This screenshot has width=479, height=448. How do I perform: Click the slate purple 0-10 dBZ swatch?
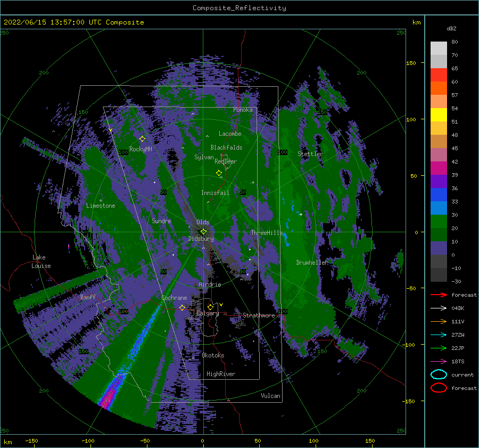(439, 248)
